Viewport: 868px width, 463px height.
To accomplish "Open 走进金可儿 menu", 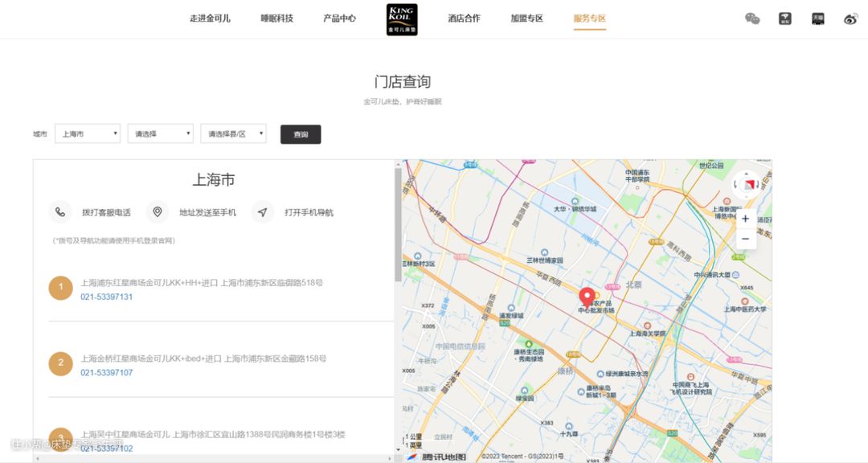I will (x=210, y=18).
